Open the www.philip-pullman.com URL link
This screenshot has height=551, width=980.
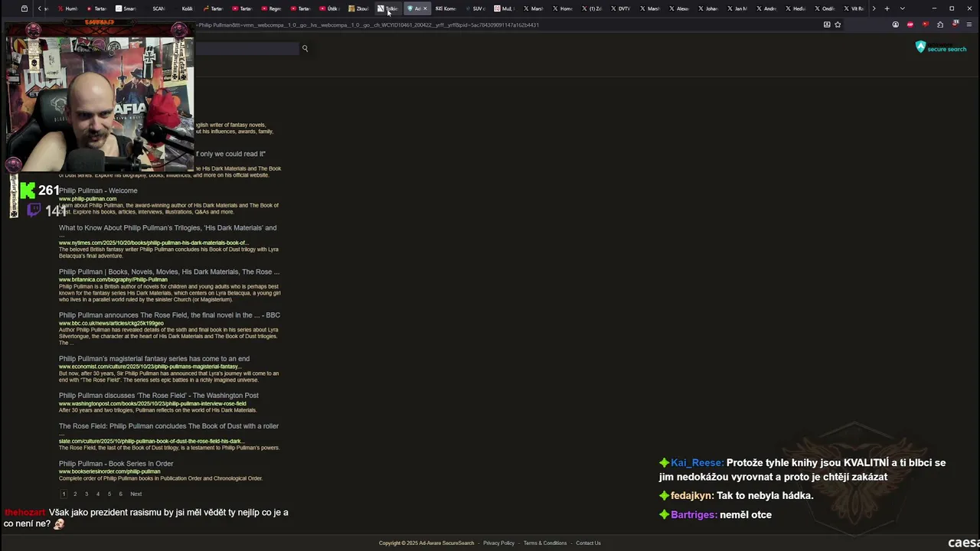(87, 199)
